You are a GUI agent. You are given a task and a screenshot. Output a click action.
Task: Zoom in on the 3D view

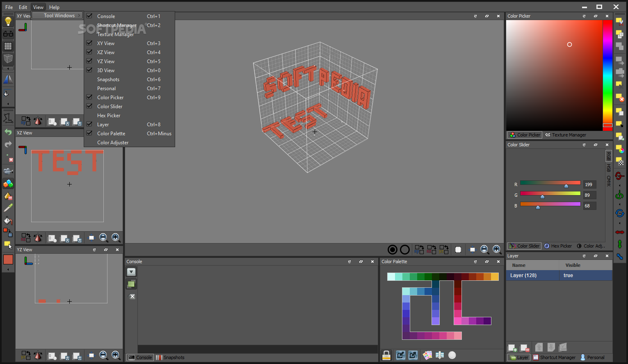[x=497, y=249]
